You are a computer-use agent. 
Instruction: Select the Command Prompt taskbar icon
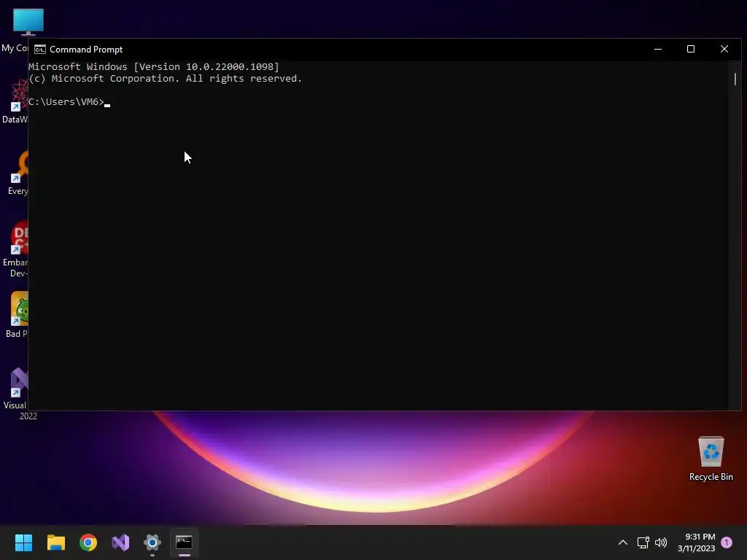(x=185, y=542)
